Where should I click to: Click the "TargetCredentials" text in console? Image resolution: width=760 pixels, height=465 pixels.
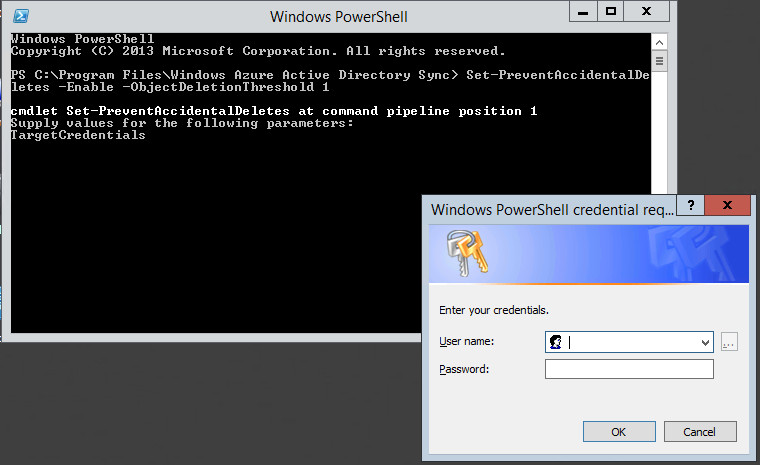pyautogui.click(x=78, y=135)
